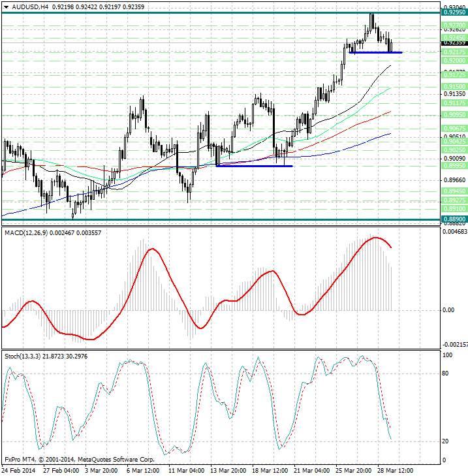Select the 0.90675 green price label
Image resolution: width=468 pixels, height=476 pixels.
pyautogui.click(x=454, y=129)
